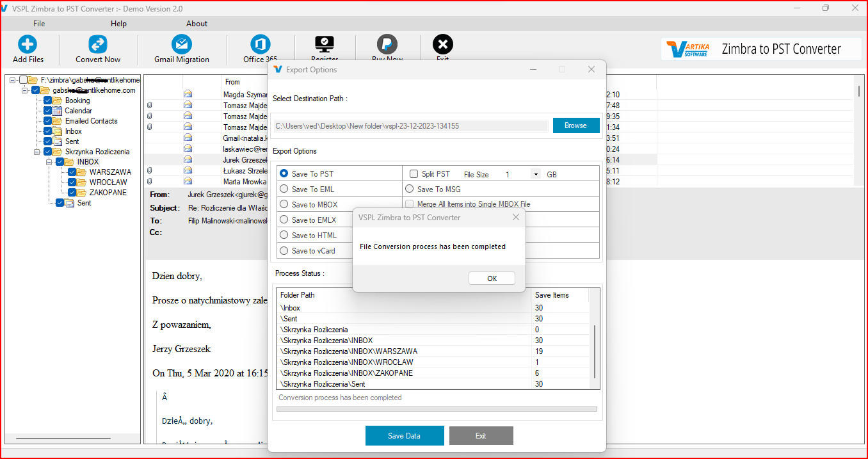Viewport: 868px width, 459px height.
Task: Check the F:\zimbra root folder checkbox
Action: coord(24,80)
